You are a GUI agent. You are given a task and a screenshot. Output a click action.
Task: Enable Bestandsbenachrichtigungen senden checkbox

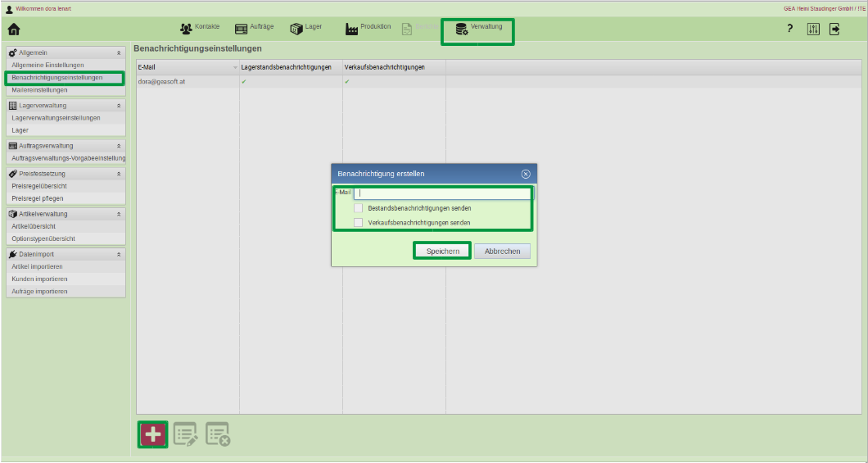[x=359, y=208]
